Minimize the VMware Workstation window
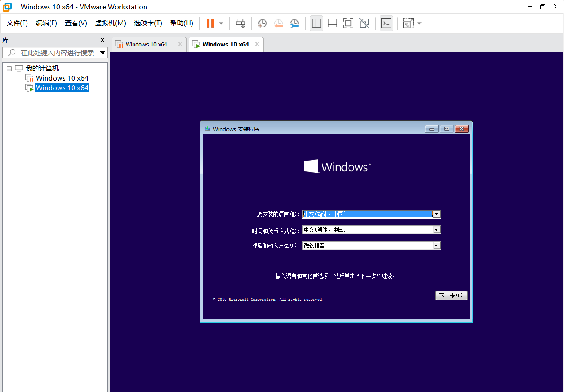The image size is (564, 392). click(530, 7)
